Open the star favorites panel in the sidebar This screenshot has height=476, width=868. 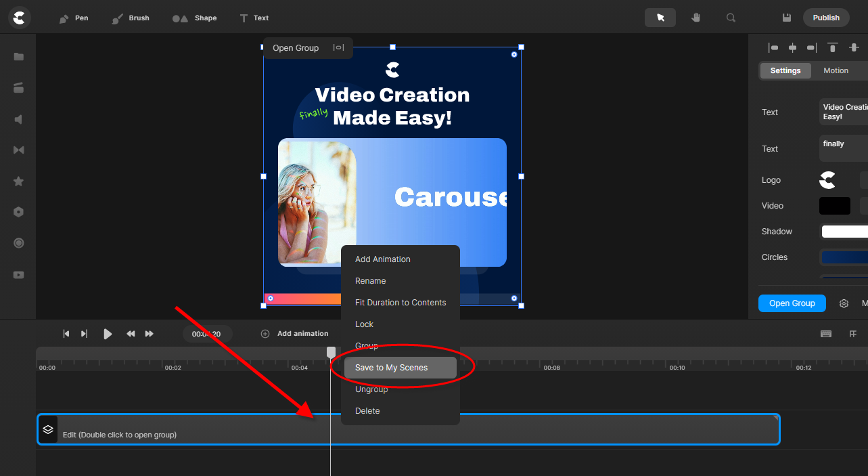coord(19,181)
